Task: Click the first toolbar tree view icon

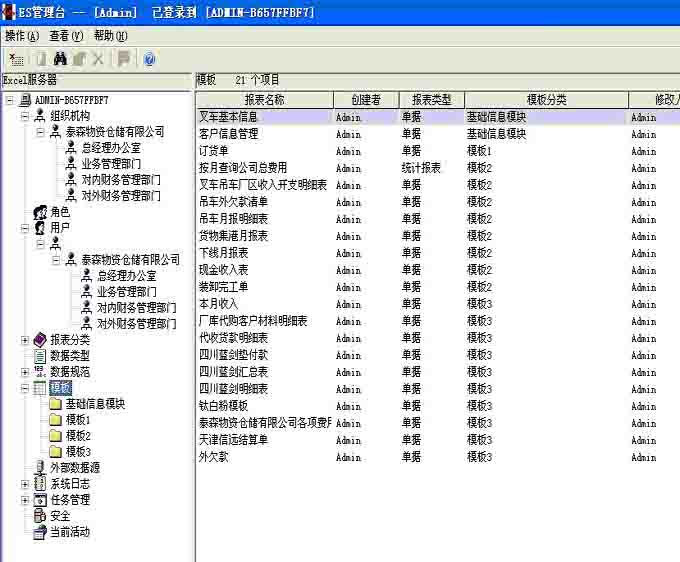Action: click(x=16, y=59)
